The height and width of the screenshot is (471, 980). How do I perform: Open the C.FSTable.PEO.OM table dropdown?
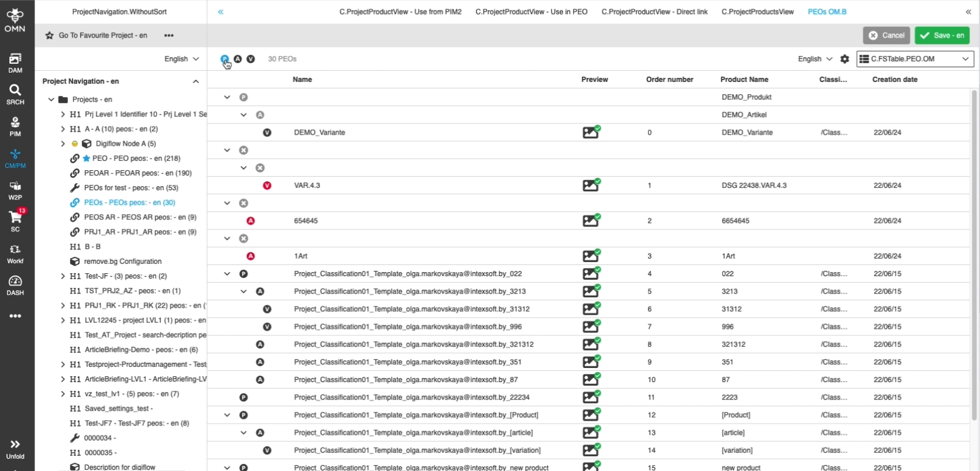[914, 59]
